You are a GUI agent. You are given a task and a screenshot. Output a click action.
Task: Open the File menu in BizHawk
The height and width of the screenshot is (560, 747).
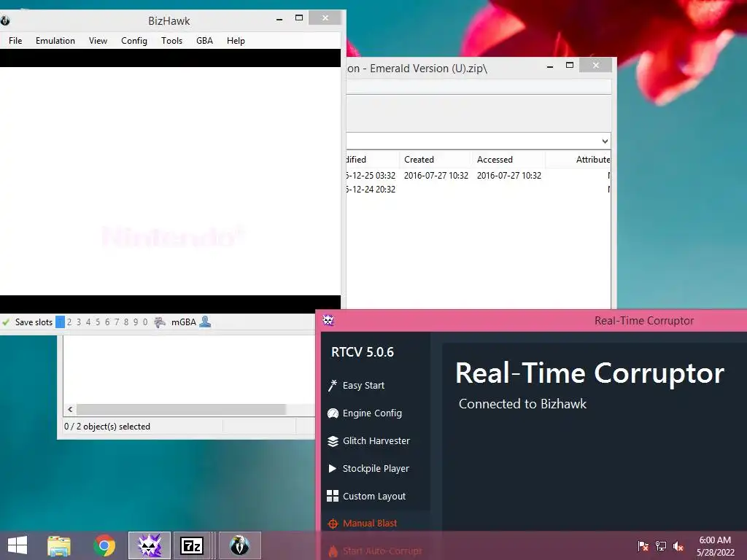[x=15, y=41]
